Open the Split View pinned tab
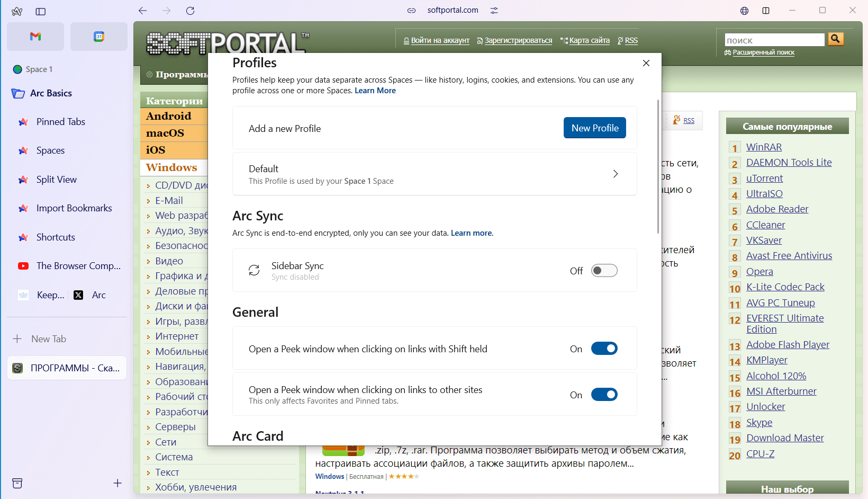The width and height of the screenshot is (868, 499). tap(67, 180)
